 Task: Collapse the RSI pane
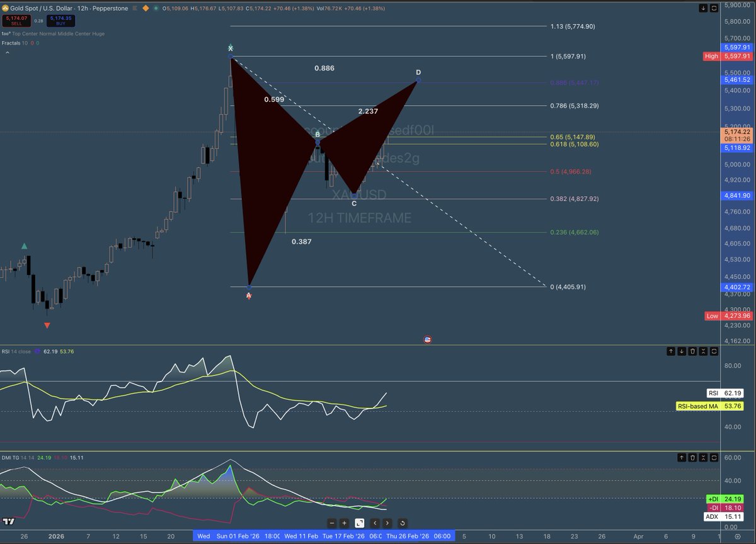(x=703, y=351)
